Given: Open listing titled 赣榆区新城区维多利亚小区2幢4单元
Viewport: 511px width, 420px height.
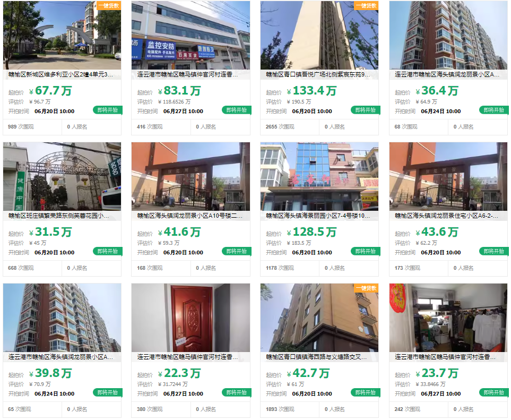Looking at the screenshot, I should (60, 75).
